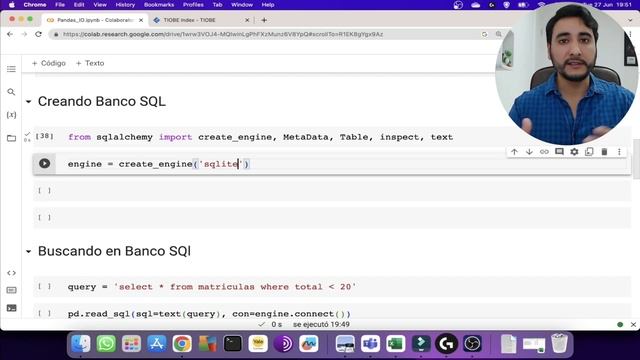The width and height of the screenshot is (640, 360).
Task: Select the first empty code cell
Action: coord(332,191)
